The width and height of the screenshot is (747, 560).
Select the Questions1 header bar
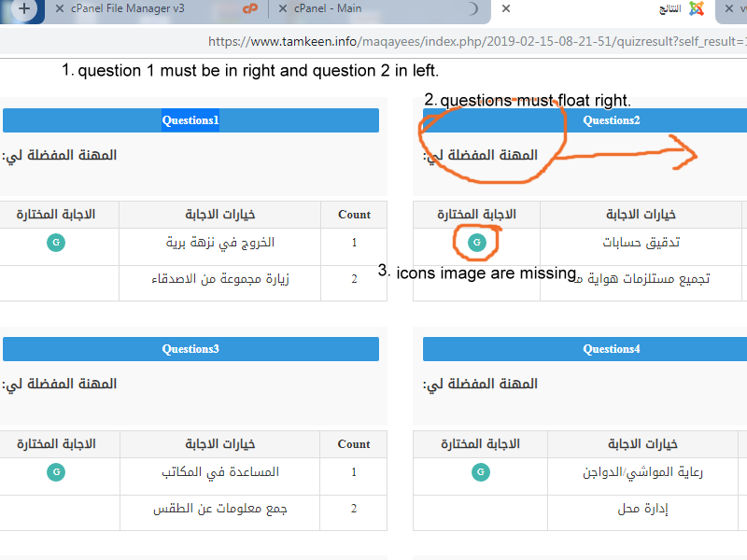[x=190, y=120]
